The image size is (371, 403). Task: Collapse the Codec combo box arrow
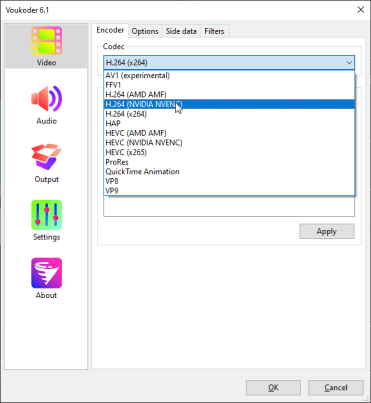349,63
